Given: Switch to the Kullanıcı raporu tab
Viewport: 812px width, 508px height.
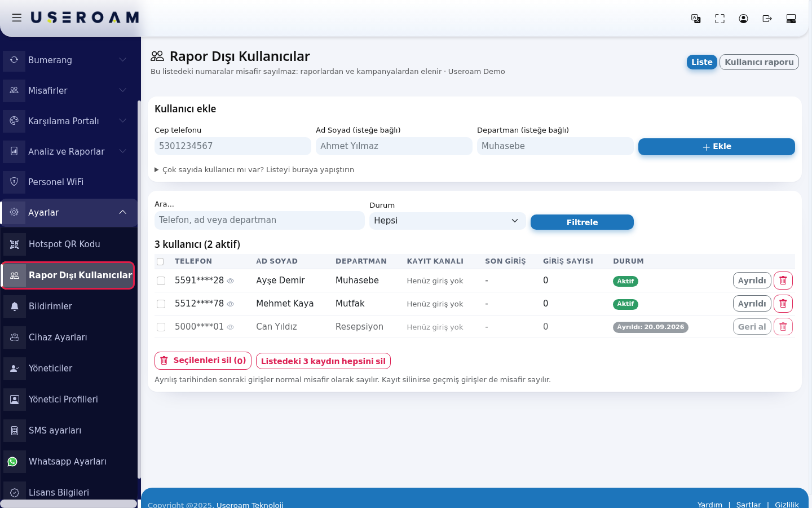Looking at the screenshot, I should 759,62.
